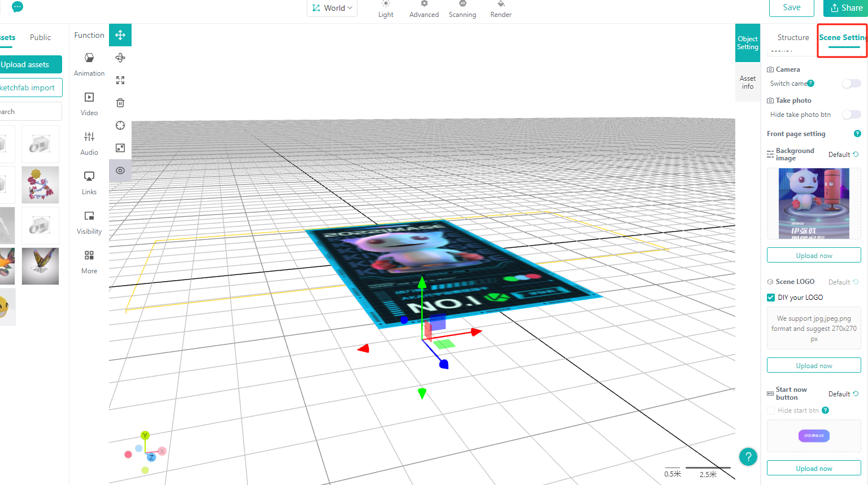The width and height of the screenshot is (868, 485).
Task: Click Front page setting help icon
Action: click(x=857, y=134)
